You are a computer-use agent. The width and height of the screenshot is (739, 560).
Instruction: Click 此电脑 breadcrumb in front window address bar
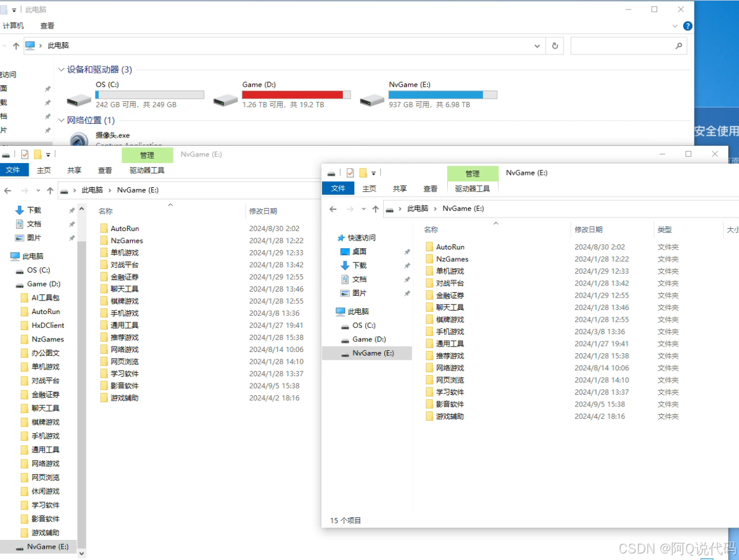[418, 209]
